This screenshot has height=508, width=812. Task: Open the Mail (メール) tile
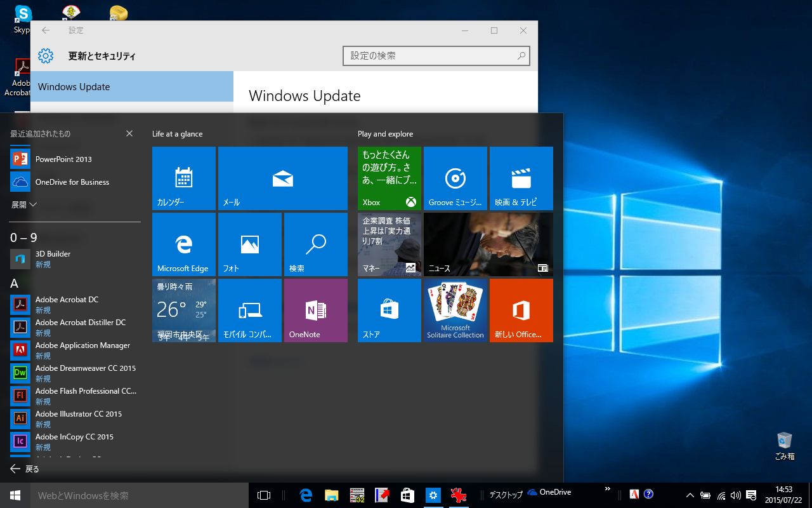(x=283, y=178)
